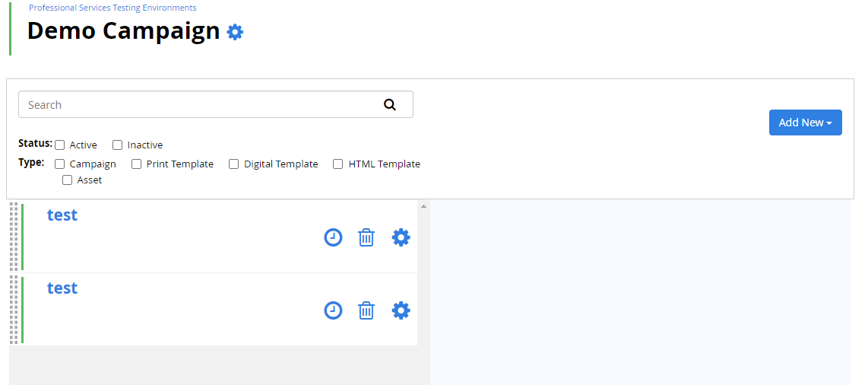Expand the Add New dropdown
Viewport: 868px width, 385px height.
click(x=806, y=123)
